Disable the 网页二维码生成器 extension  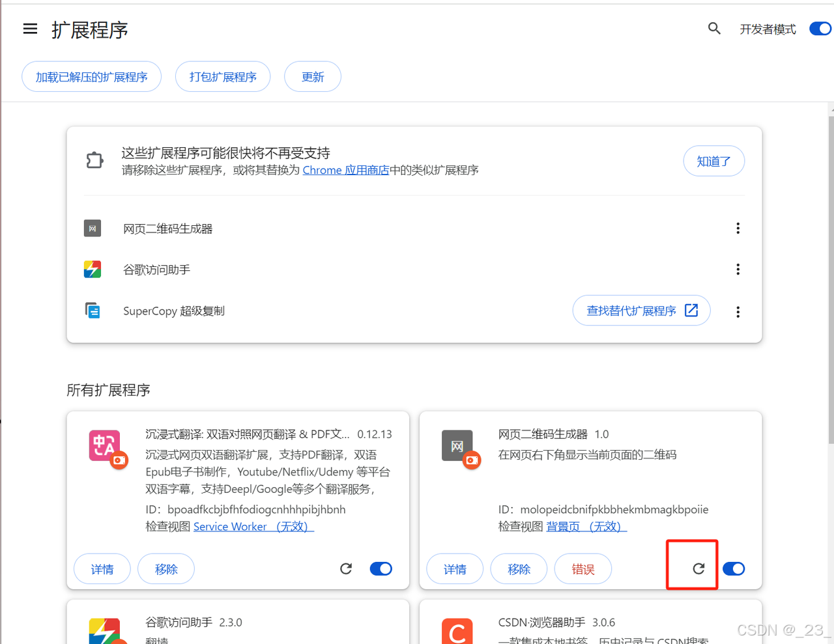pyautogui.click(x=734, y=568)
